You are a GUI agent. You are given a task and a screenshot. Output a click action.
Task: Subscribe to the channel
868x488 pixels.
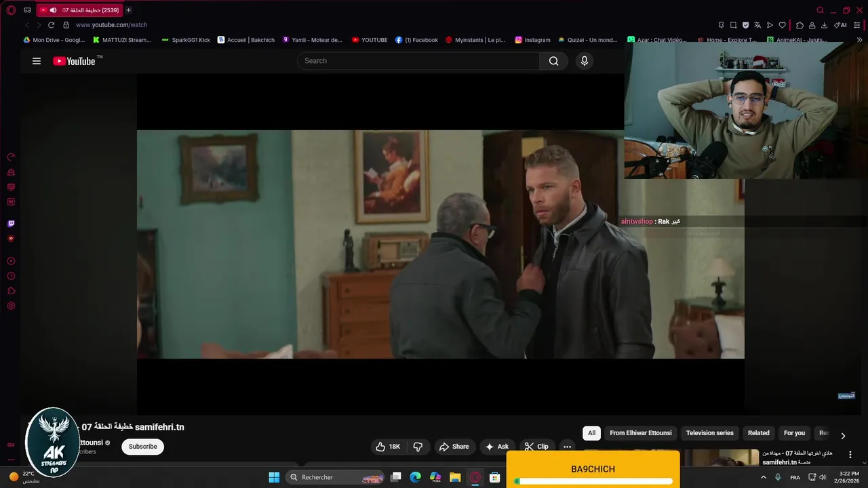[143, 447]
